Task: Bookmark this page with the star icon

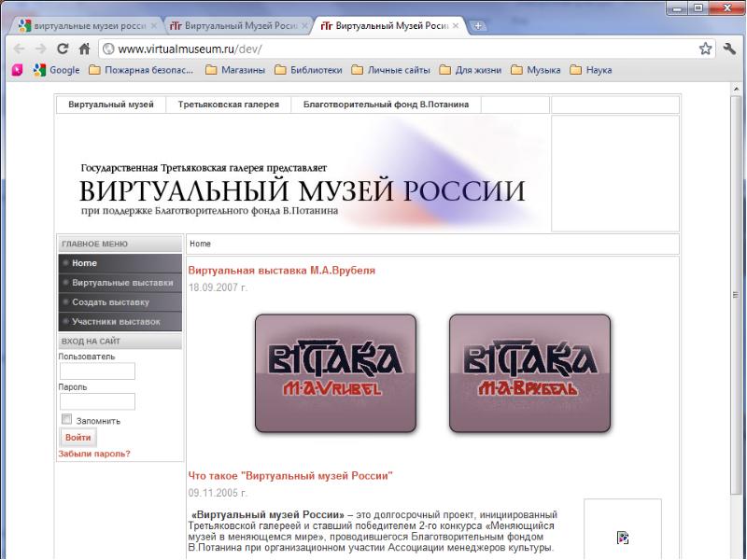Action: coord(707,49)
